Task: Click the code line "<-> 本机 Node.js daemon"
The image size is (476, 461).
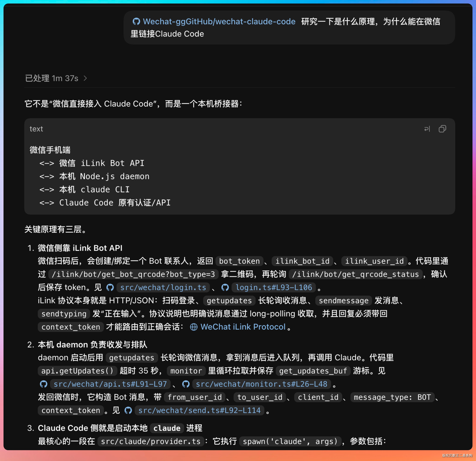Action: (x=94, y=176)
